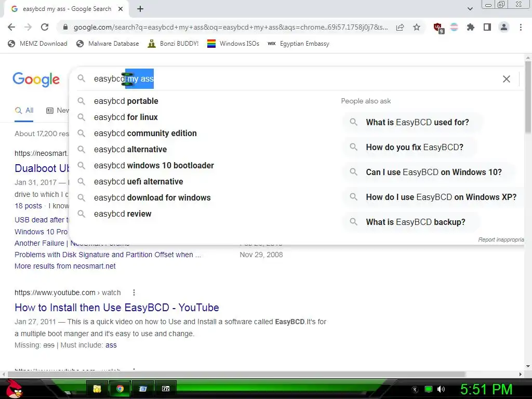Clear the search box with X

[x=506, y=79]
